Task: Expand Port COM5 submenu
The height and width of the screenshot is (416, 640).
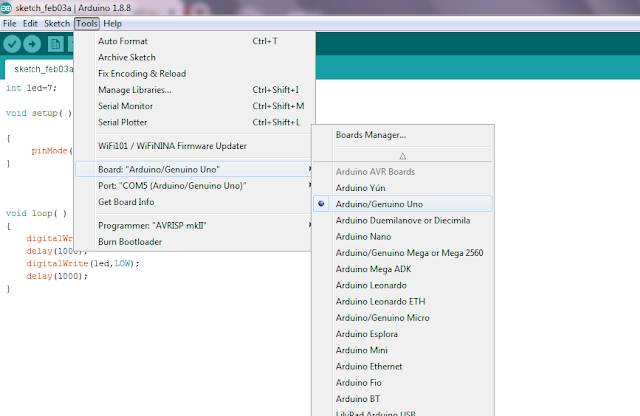Action: pyautogui.click(x=310, y=185)
